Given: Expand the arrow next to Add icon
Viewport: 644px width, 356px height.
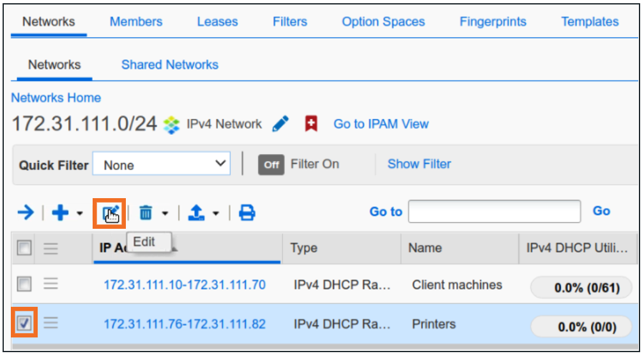Looking at the screenshot, I should click(x=79, y=213).
